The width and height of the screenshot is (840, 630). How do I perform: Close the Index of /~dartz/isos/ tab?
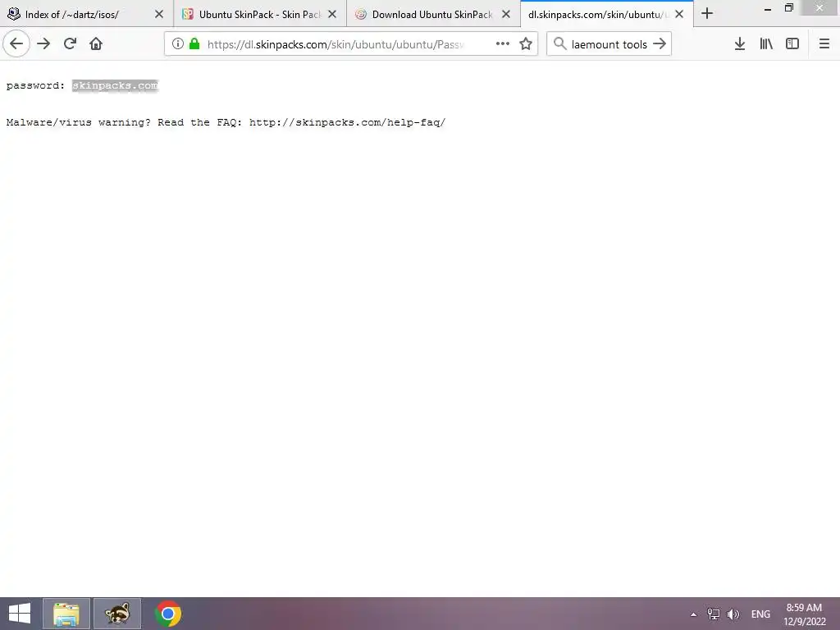coord(159,15)
